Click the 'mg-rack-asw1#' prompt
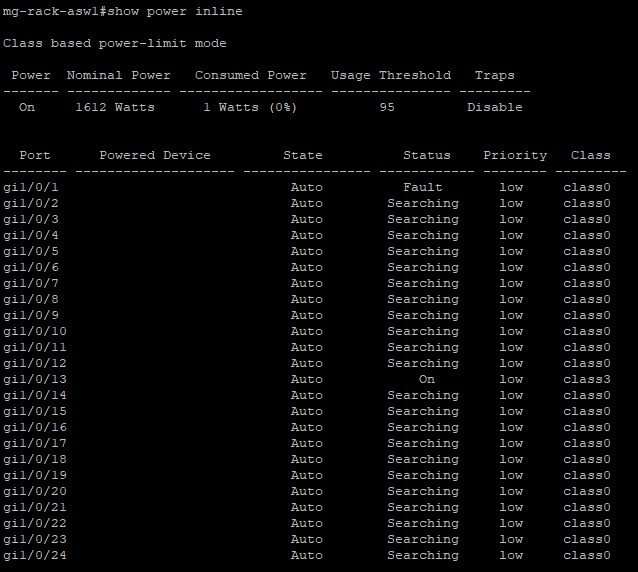638x572 pixels. click(x=55, y=11)
